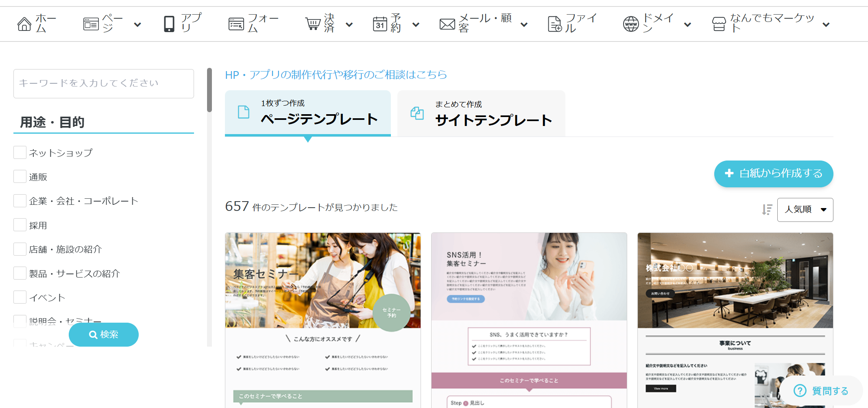Click the keyword search input field

pyautogui.click(x=104, y=83)
